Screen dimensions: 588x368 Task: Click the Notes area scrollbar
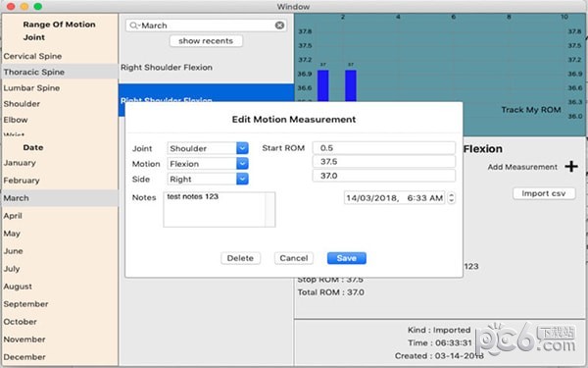(270, 210)
